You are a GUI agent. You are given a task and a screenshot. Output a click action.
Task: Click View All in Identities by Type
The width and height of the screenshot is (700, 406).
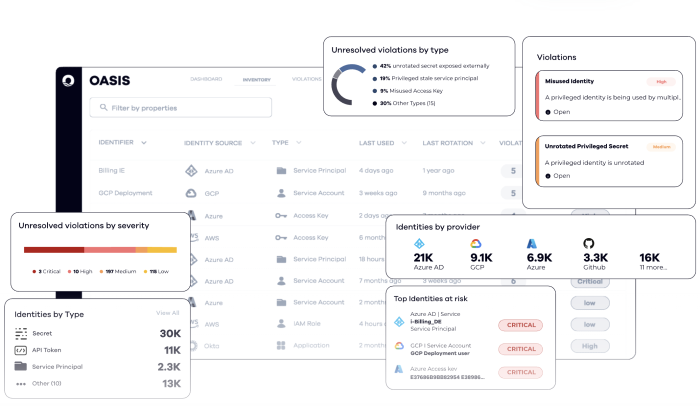pos(168,313)
